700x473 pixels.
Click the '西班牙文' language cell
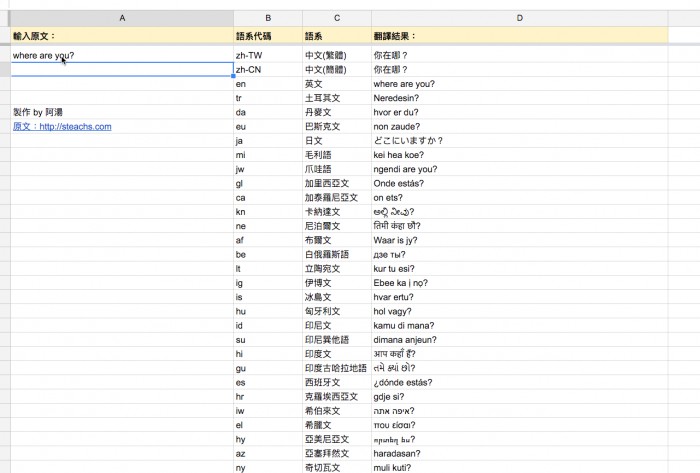tap(337, 382)
